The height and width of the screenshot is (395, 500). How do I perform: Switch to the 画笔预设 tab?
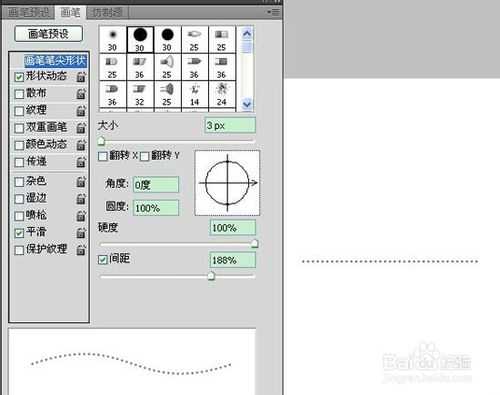(28, 13)
